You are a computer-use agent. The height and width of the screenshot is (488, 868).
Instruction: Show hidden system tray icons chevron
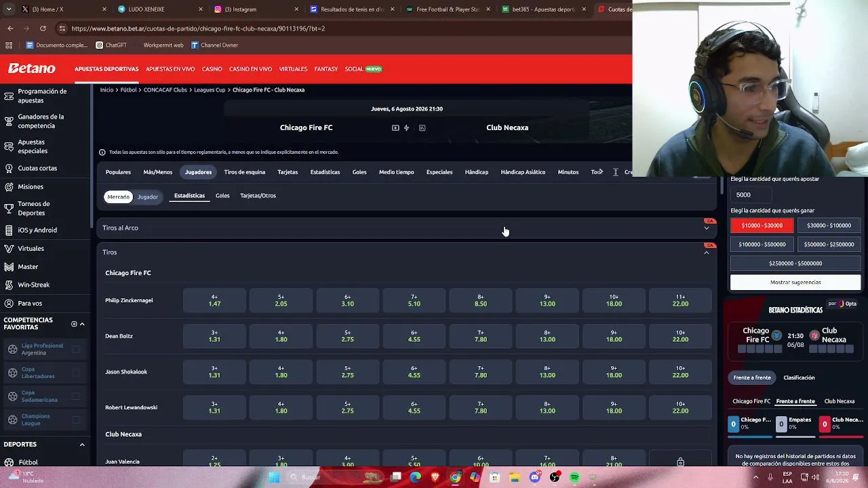point(756,477)
